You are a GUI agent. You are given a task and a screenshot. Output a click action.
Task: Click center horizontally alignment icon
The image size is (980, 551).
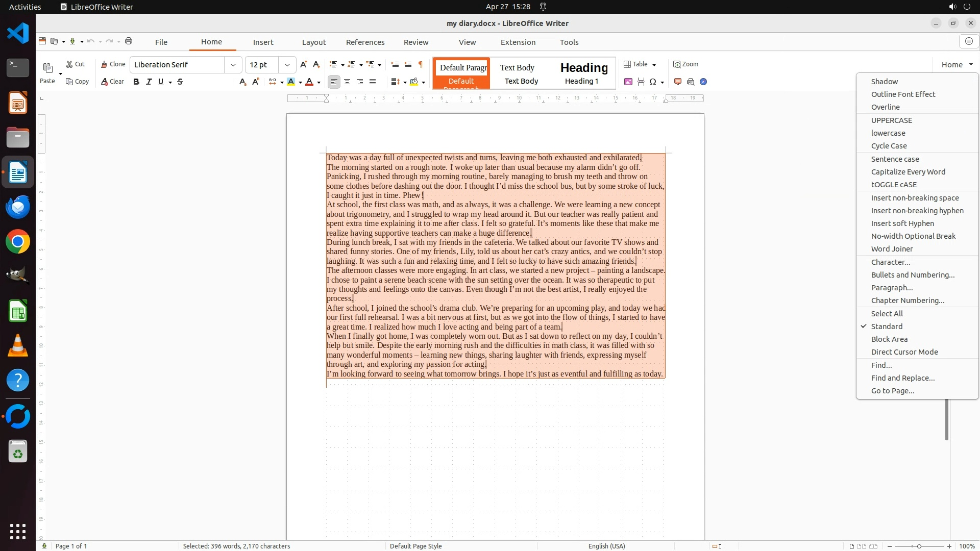point(347,82)
